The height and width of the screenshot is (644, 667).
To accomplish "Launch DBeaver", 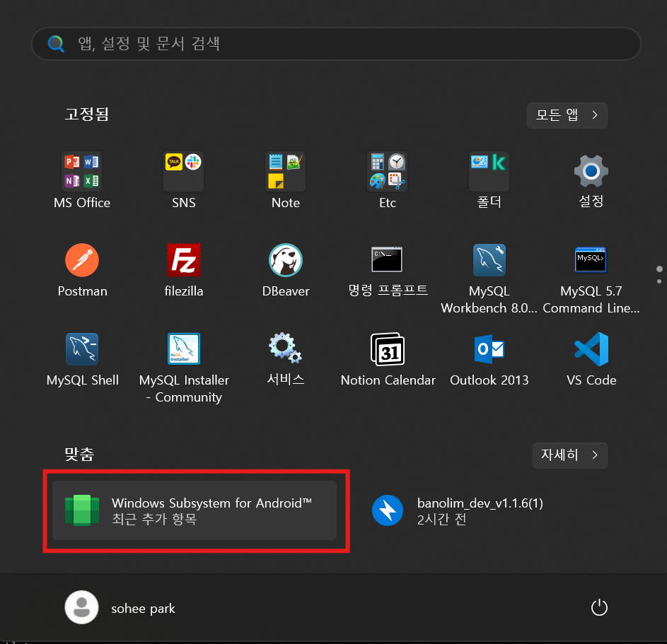I will click(286, 270).
